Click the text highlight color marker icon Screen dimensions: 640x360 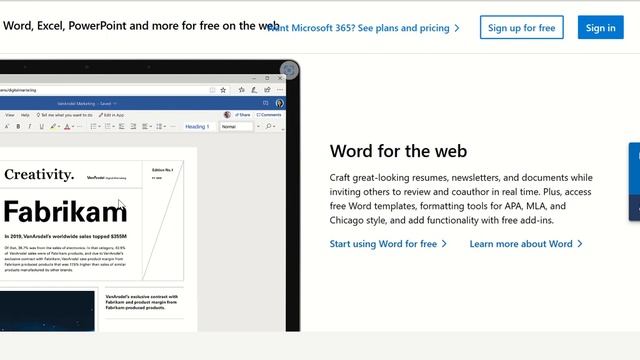tap(53, 126)
